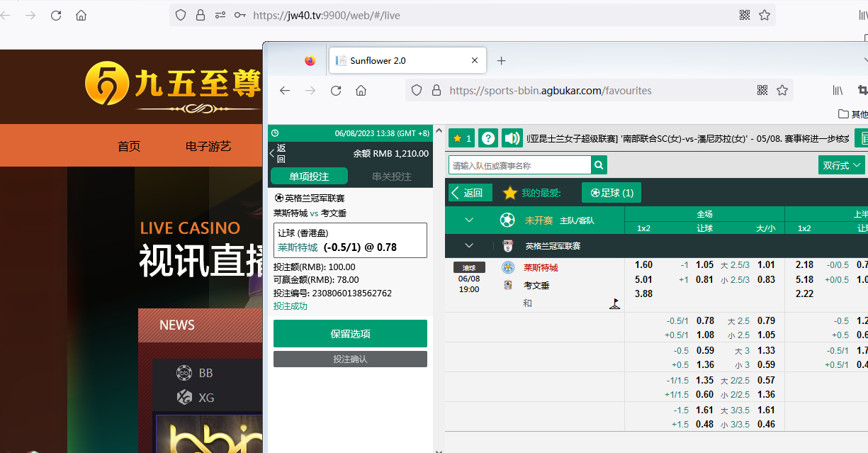Reload the page in background jw40.tv window

coord(56,15)
